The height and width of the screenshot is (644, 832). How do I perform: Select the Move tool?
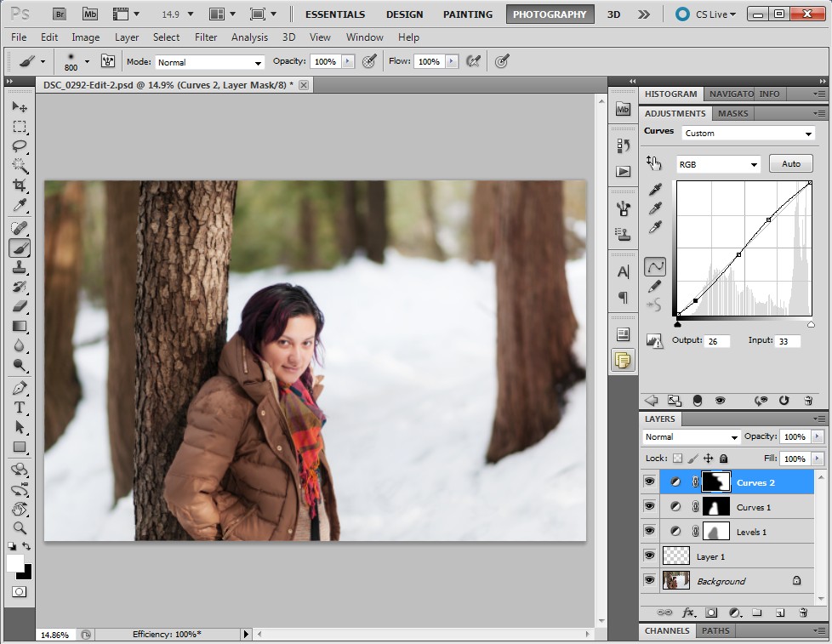click(20, 106)
